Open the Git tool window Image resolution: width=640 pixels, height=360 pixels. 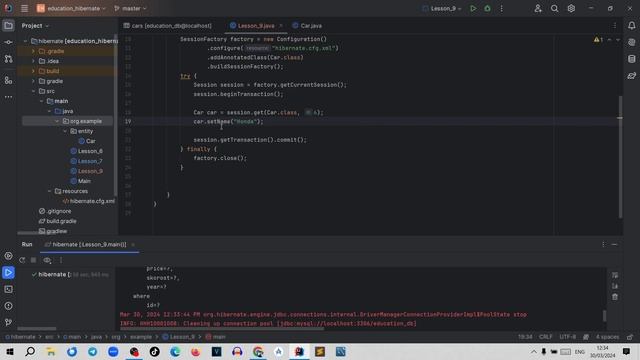(x=8, y=322)
